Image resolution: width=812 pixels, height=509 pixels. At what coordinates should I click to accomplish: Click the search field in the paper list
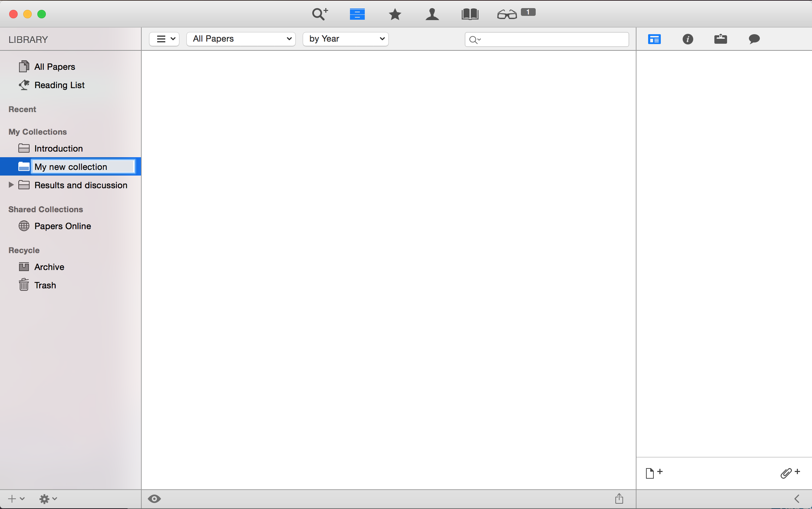click(x=547, y=39)
